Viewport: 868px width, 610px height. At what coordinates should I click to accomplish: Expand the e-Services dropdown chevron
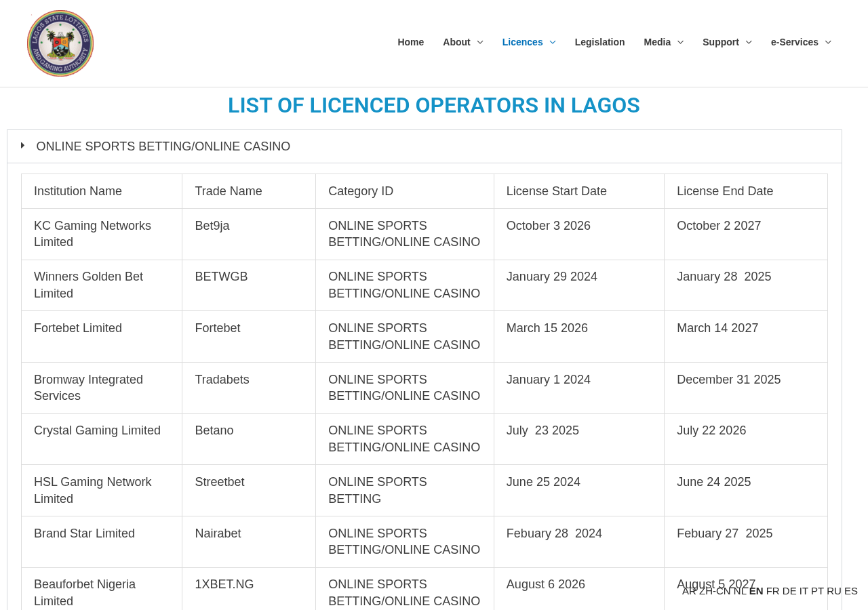[828, 42]
